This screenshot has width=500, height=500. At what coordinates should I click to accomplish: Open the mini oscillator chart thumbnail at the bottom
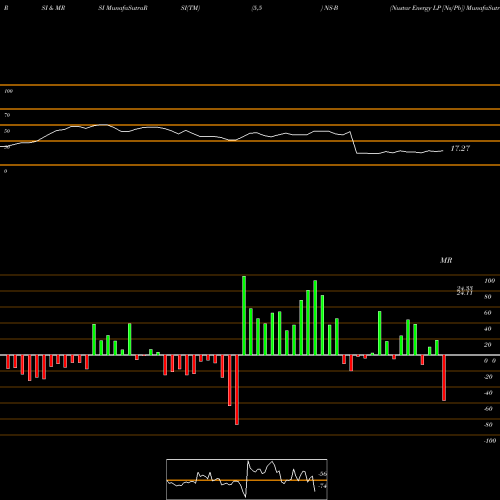[x=247, y=479]
